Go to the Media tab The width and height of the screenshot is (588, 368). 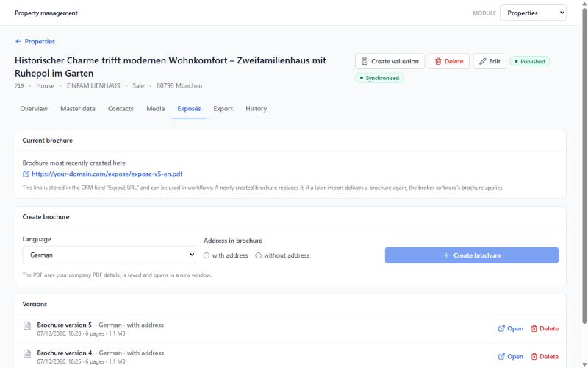pyautogui.click(x=155, y=108)
